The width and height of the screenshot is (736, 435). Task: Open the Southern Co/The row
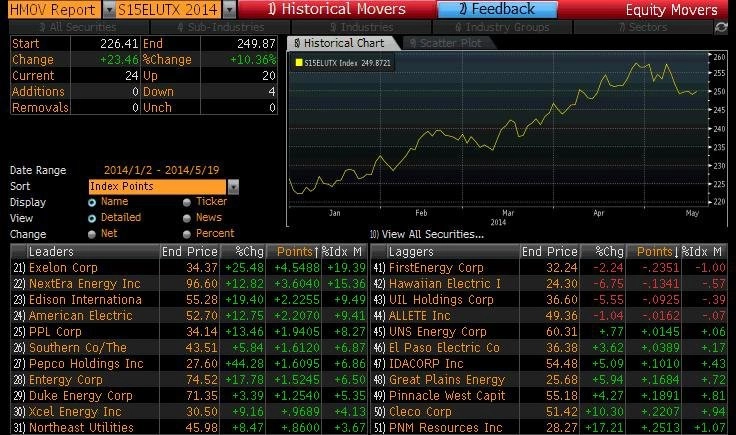189,347
